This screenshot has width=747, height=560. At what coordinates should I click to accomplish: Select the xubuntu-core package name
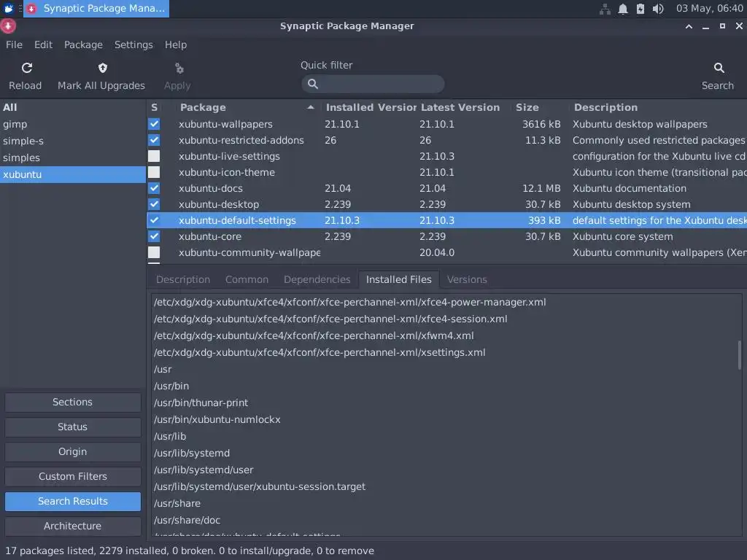click(x=210, y=236)
